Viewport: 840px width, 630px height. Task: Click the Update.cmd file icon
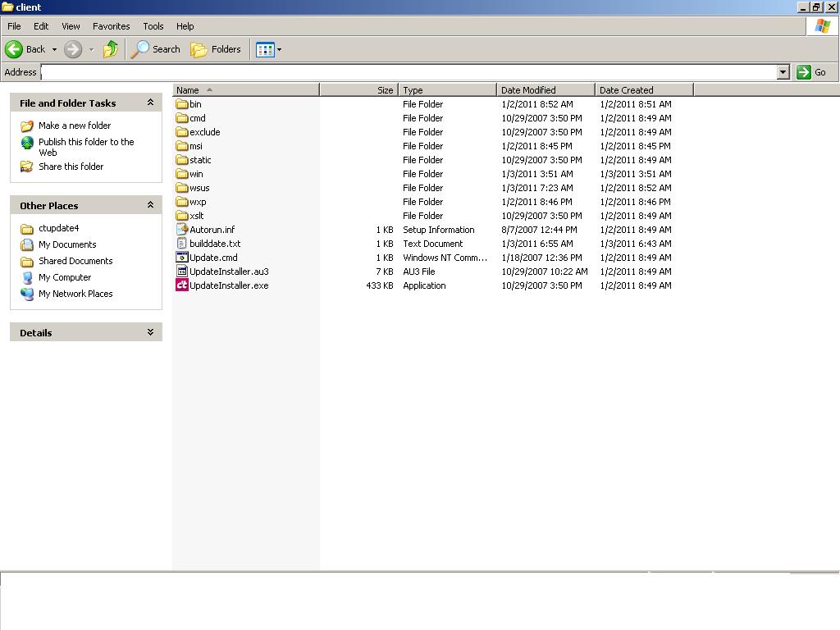coord(182,257)
